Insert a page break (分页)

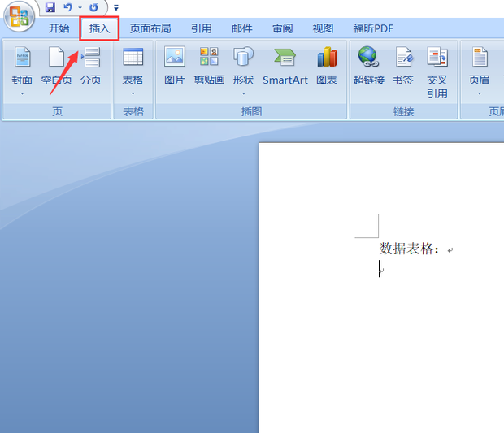91,67
